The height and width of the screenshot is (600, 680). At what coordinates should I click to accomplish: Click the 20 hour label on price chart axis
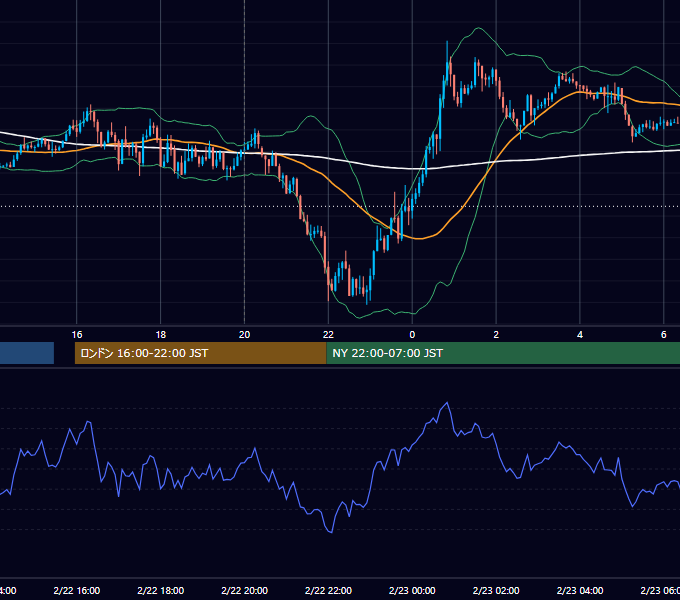245,335
